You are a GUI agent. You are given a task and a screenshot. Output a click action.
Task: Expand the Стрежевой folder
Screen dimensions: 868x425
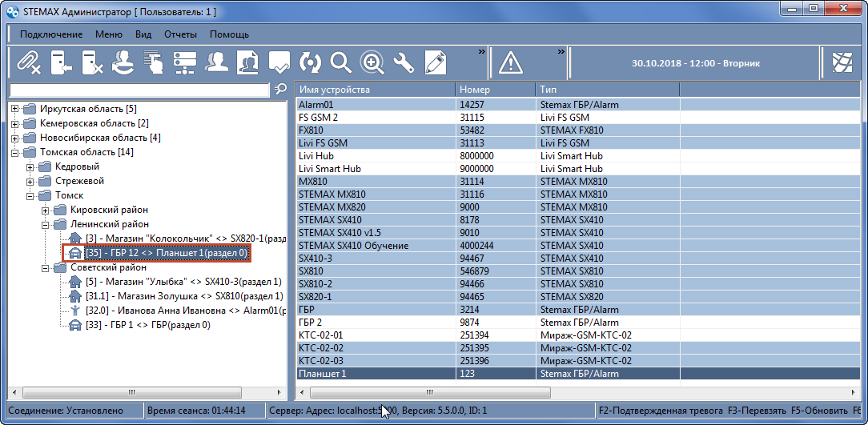click(x=30, y=180)
